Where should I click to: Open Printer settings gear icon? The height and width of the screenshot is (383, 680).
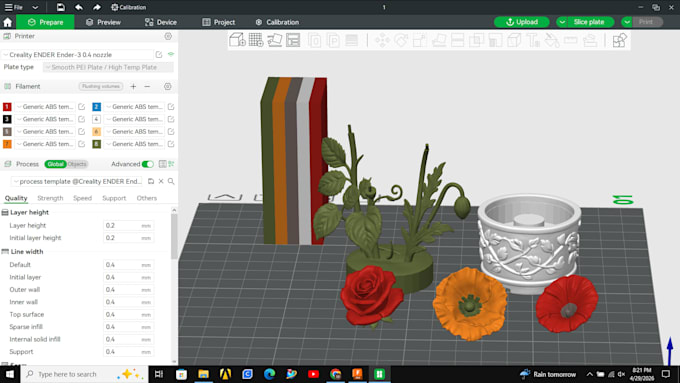tap(168, 36)
